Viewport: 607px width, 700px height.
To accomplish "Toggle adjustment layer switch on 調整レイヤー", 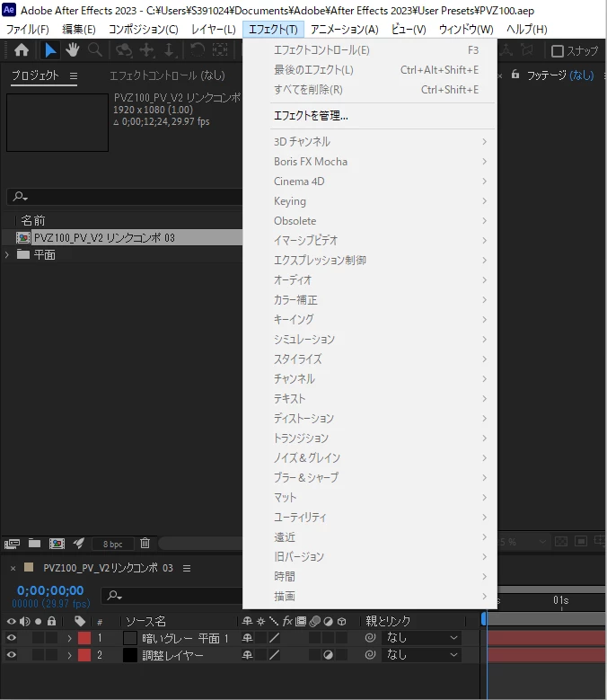I will click(329, 655).
